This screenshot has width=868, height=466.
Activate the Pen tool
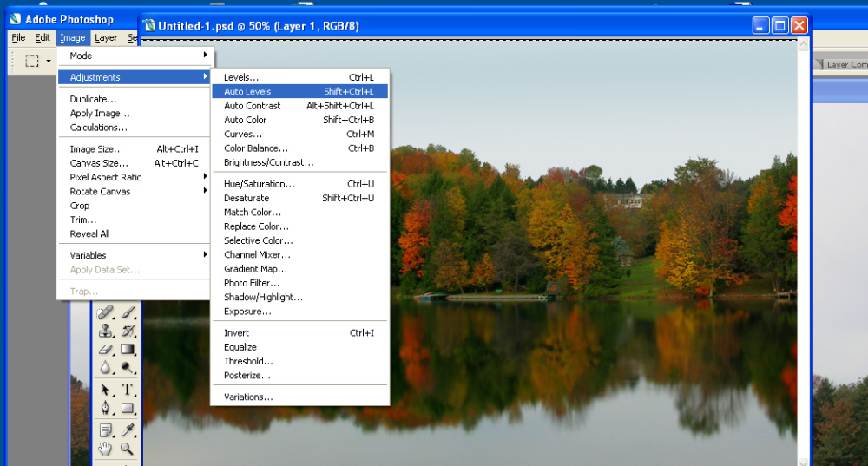tap(105, 408)
